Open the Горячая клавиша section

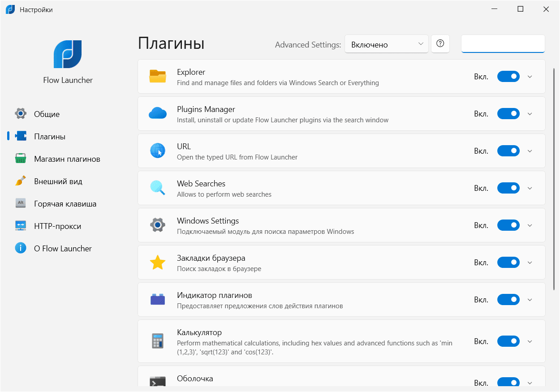point(67,203)
